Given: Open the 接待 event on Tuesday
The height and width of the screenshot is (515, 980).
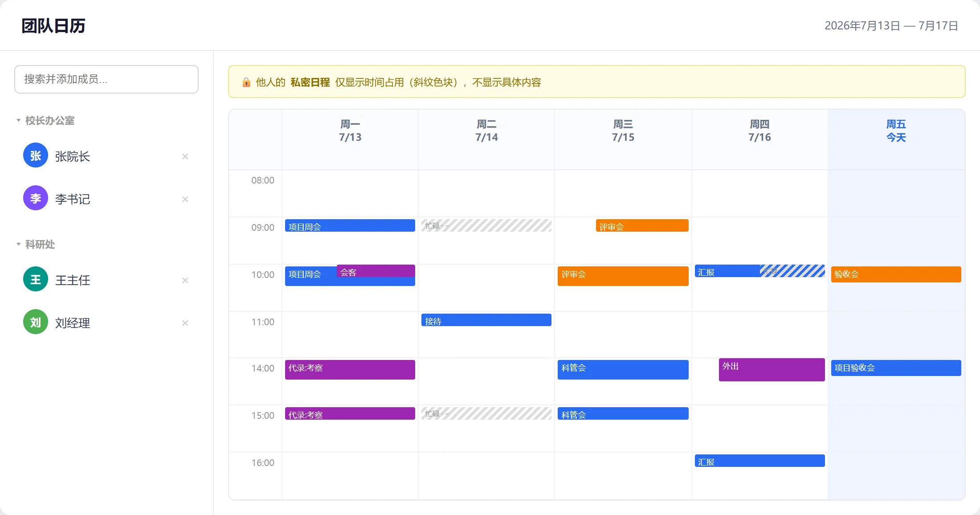Looking at the screenshot, I should pos(486,320).
